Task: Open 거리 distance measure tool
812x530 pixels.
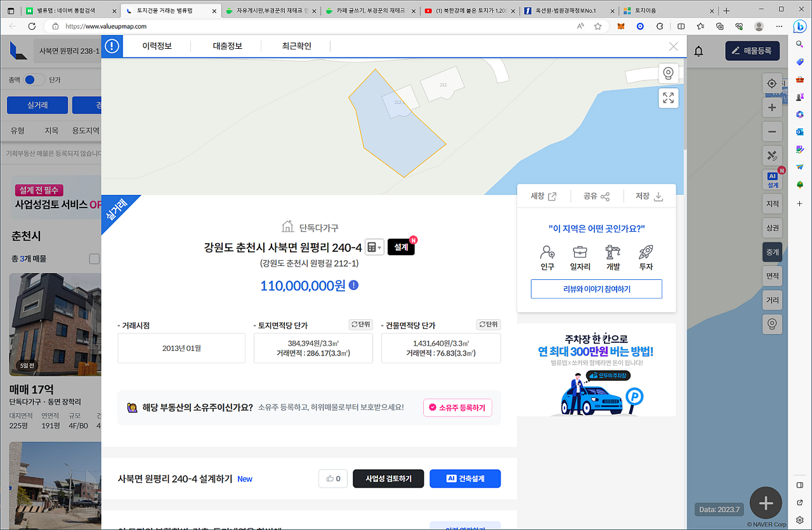Action: 772,300
